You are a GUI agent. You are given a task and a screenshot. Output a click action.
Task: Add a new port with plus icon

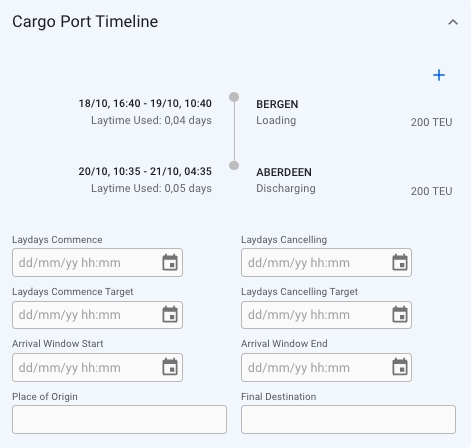point(439,75)
